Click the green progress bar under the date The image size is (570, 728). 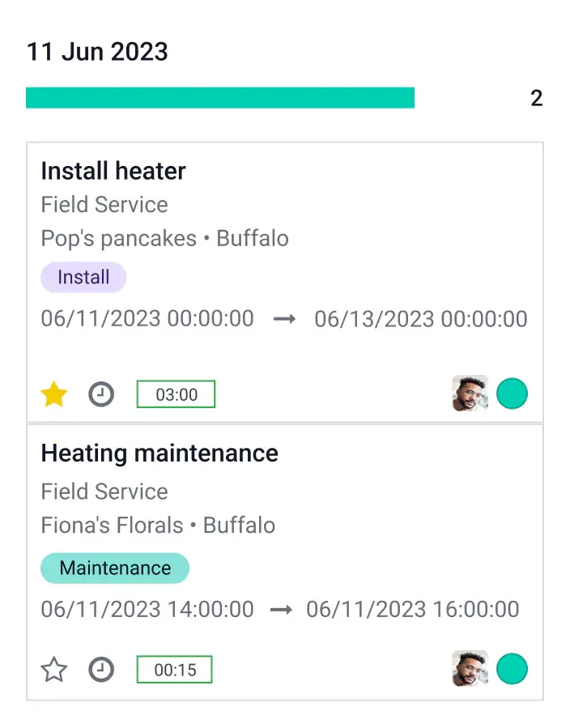click(x=220, y=98)
